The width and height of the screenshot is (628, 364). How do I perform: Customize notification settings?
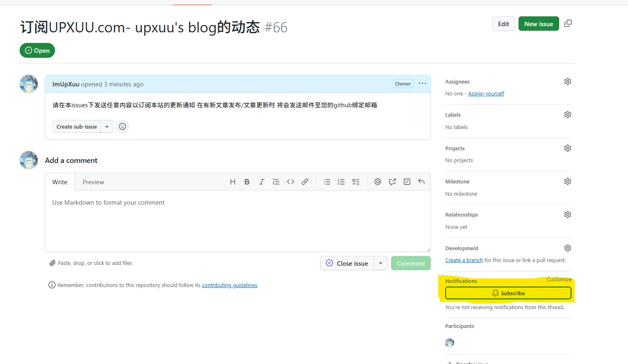coord(559,280)
